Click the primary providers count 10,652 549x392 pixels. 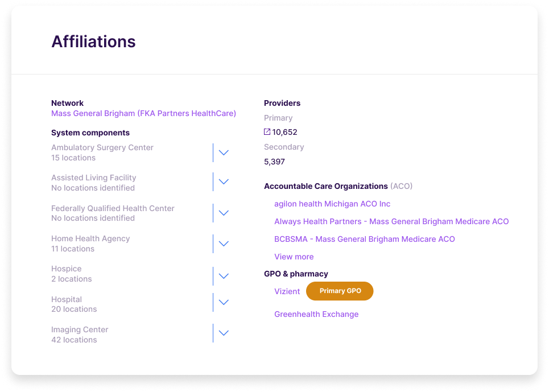(x=284, y=133)
